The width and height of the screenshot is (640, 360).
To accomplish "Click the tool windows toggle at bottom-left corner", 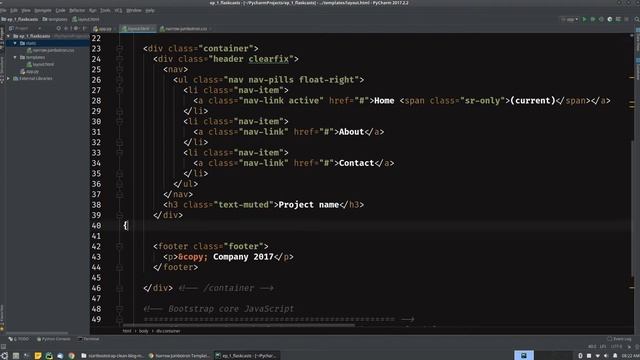I will click(3, 347).
